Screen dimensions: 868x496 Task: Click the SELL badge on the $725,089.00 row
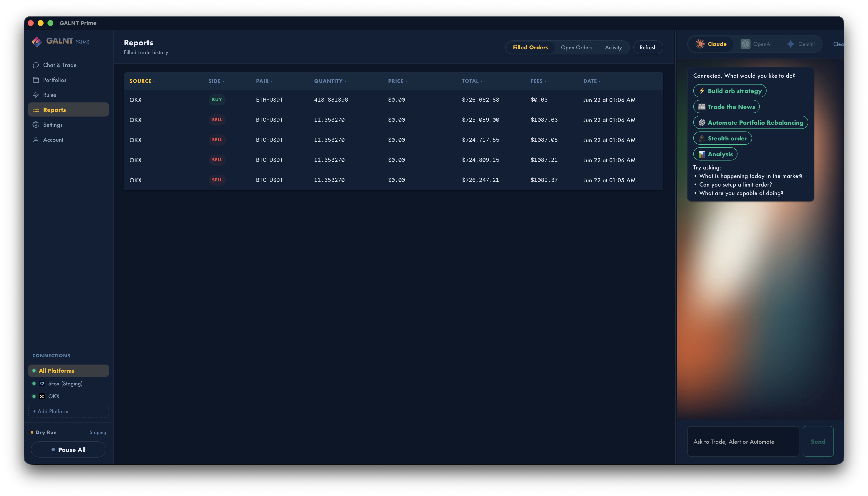pos(217,120)
